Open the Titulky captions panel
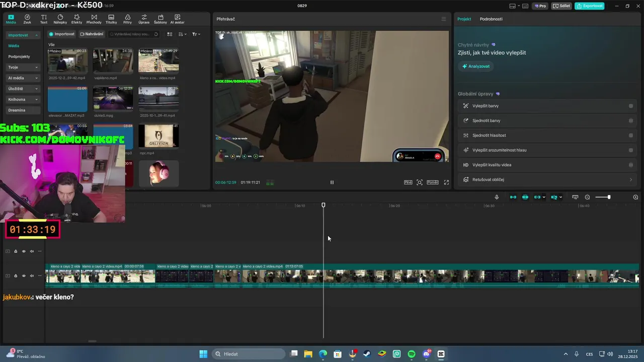This screenshot has width=644, height=362. coord(111,19)
